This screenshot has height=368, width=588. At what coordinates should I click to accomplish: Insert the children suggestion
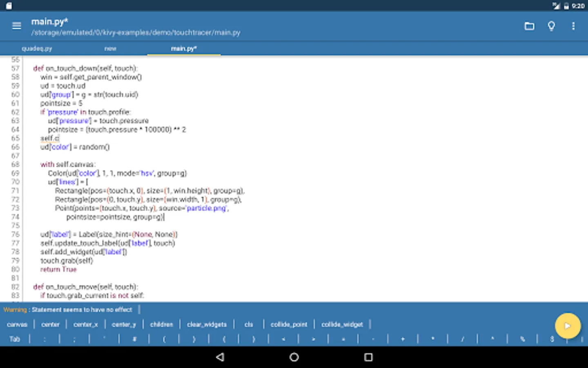coord(162,324)
